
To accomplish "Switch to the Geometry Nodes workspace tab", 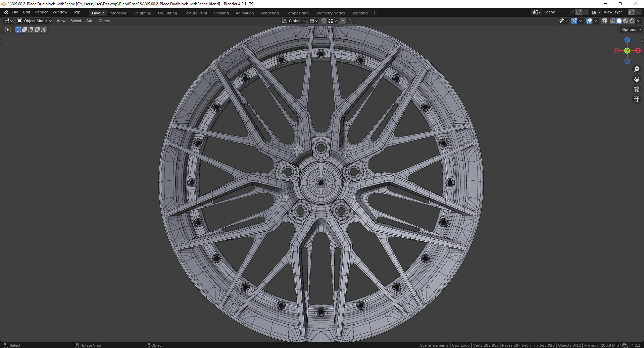I will 330,13.
